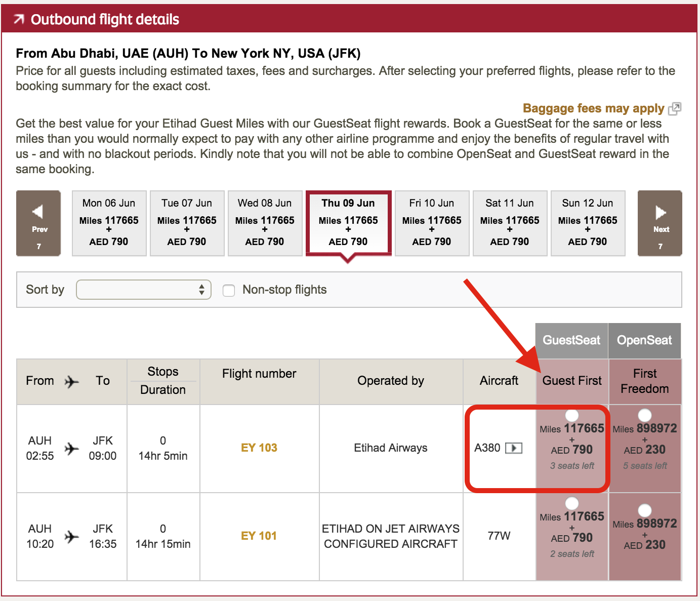This screenshot has height=601, width=700.
Task: Click the 77W aircraft cell
Action: pyautogui.click(x=499, y=536)
